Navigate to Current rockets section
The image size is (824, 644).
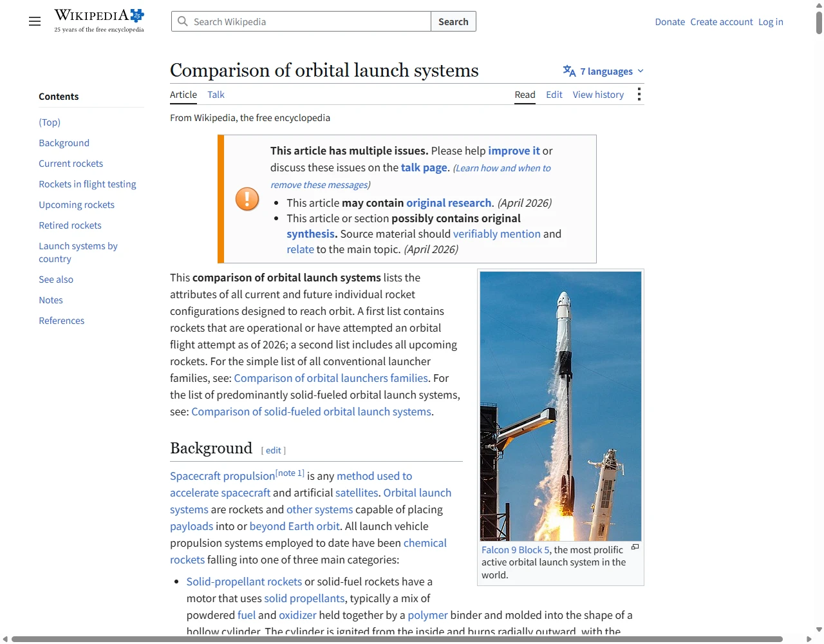tap(71, 164)
